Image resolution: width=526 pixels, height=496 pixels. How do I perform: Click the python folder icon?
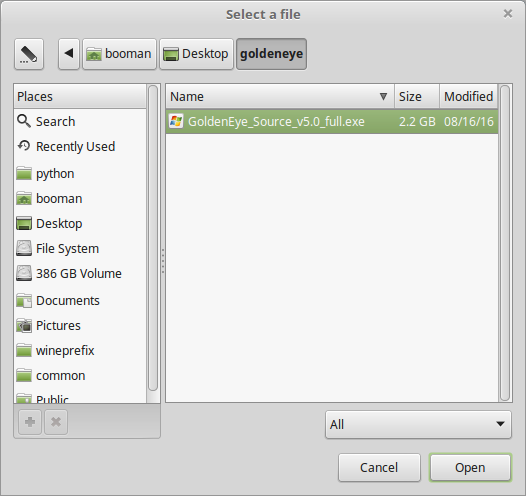(24, 173)
